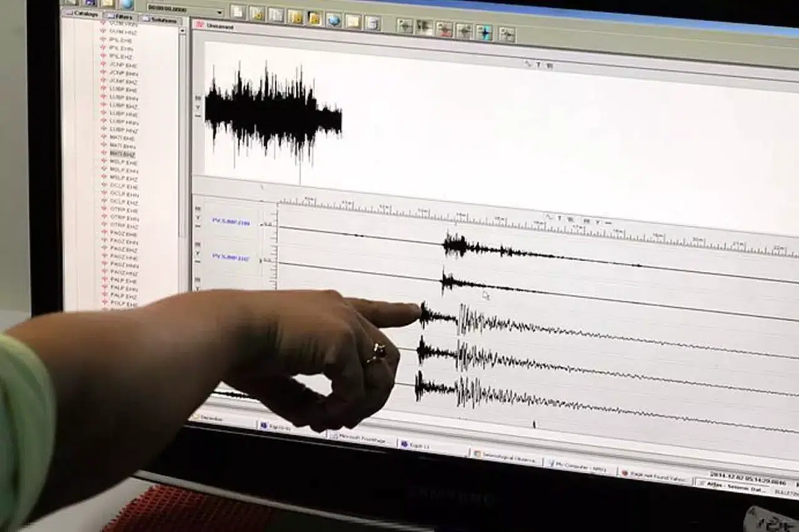Screen dimensions: 799x532
Task: Click the database cylinder icon in toolbar
Action: [372, 23]
